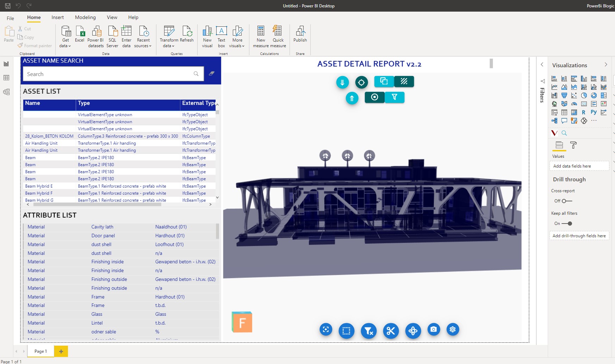Open the 3D viewer settings gear
The height and width of the screenshot is (364, 615).
453,330
